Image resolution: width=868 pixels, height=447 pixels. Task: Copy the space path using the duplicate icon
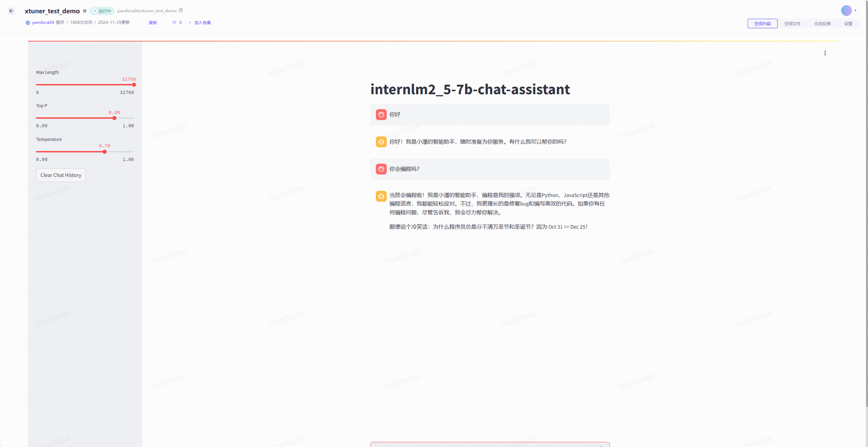(181, 10)
